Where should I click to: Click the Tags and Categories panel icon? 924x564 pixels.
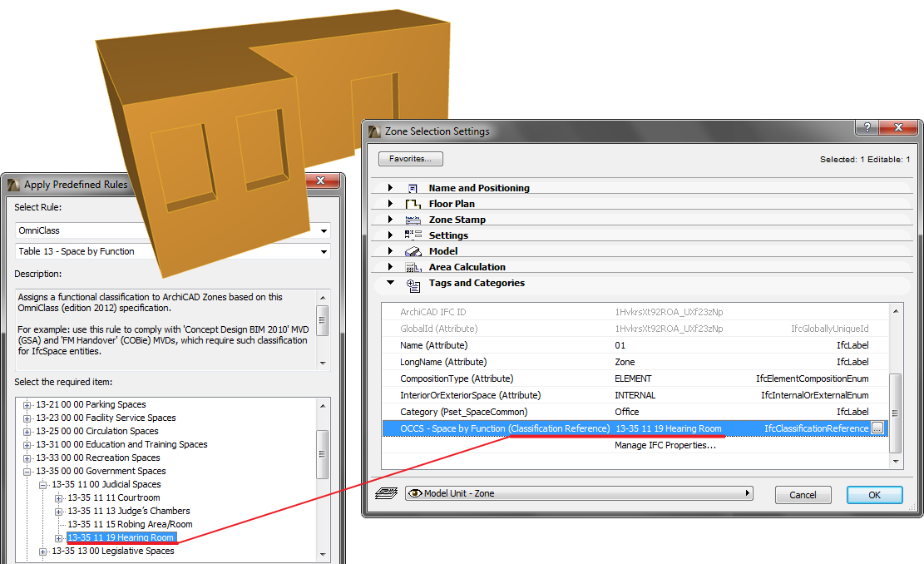pyautogui.click(x=413, y=285)
